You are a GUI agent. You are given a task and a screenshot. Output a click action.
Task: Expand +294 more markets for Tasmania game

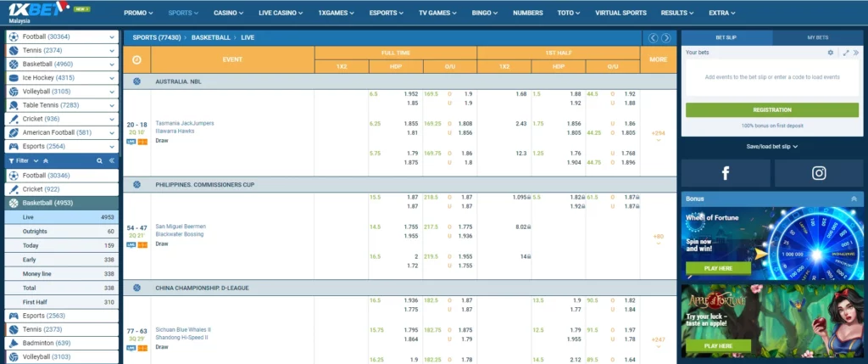[658, 135]
